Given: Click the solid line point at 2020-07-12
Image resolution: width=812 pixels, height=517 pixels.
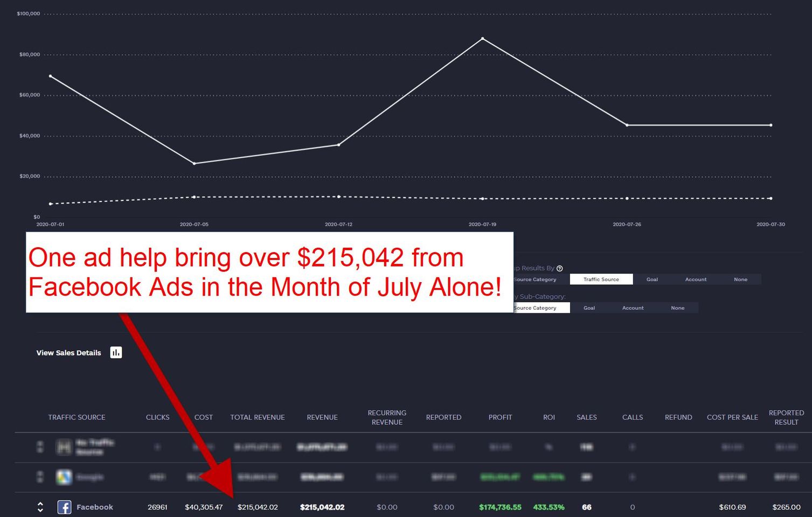Looking at the screenshot, I should click(338, 145).
